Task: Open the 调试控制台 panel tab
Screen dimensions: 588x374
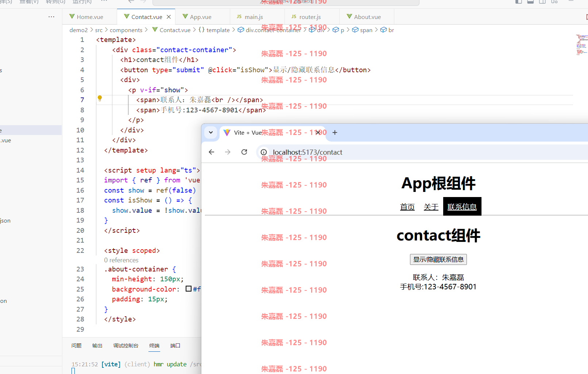Action: [x=126, y=346]
